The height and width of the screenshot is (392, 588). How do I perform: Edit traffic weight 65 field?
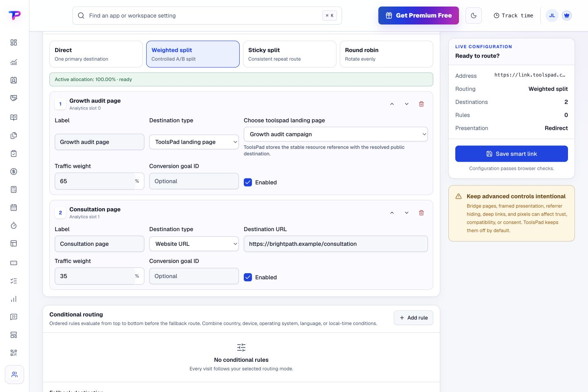click(99, 181)
